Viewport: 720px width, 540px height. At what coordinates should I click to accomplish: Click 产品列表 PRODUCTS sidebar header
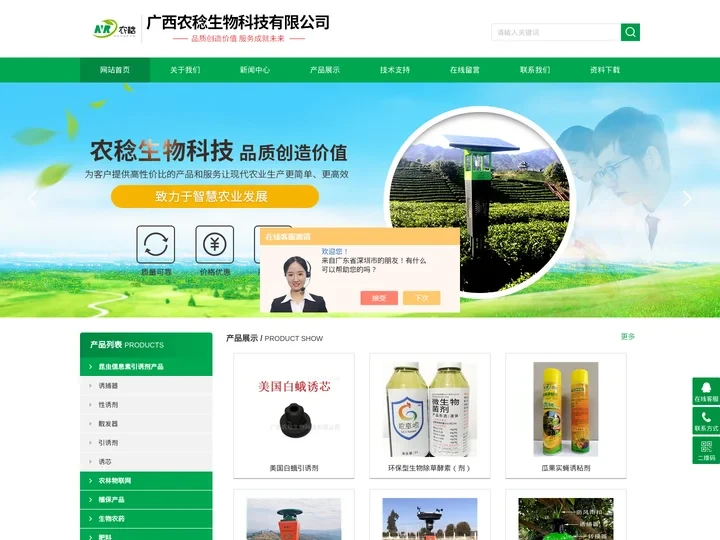point(146,345)
